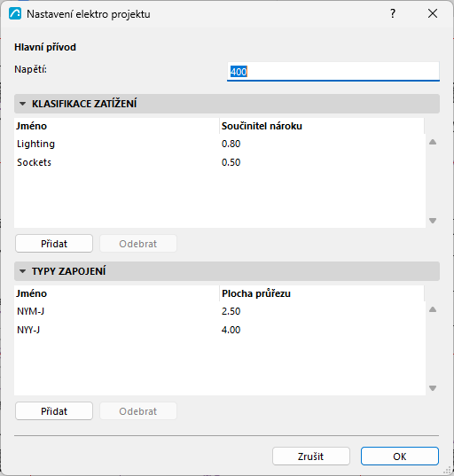Click the Zrušit button
This screenshot has width=454, height=476.
click(311, 456)
